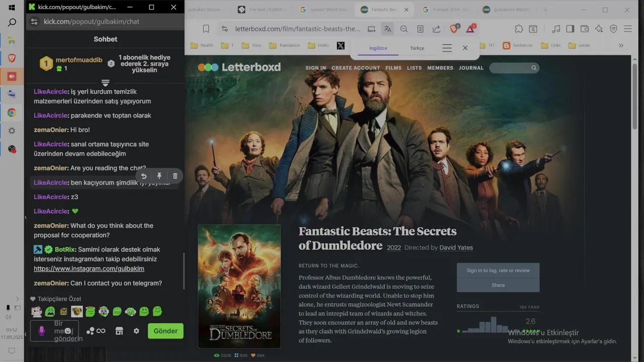
Task: Click SIGN IN on Letterboxd
Action: point(315,68)
